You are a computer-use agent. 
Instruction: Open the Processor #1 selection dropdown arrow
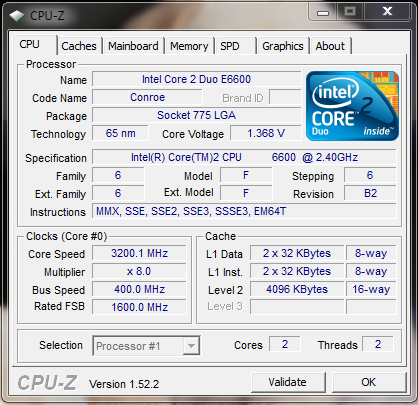point(191,346)
